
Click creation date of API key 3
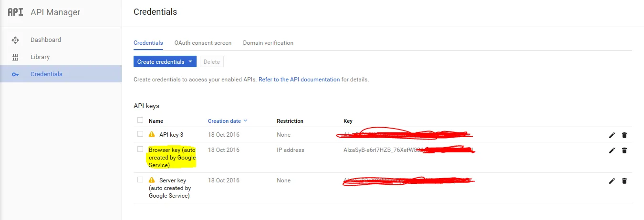224,135
